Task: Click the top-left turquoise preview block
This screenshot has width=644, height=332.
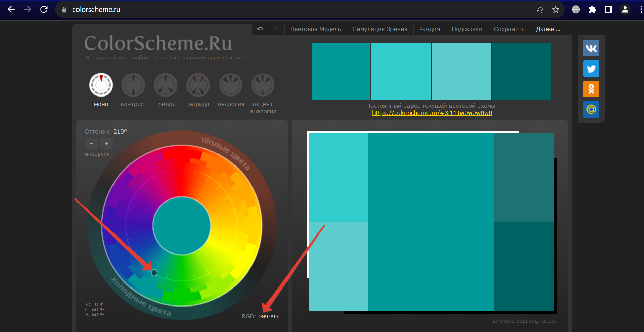Action: point(338,177)
